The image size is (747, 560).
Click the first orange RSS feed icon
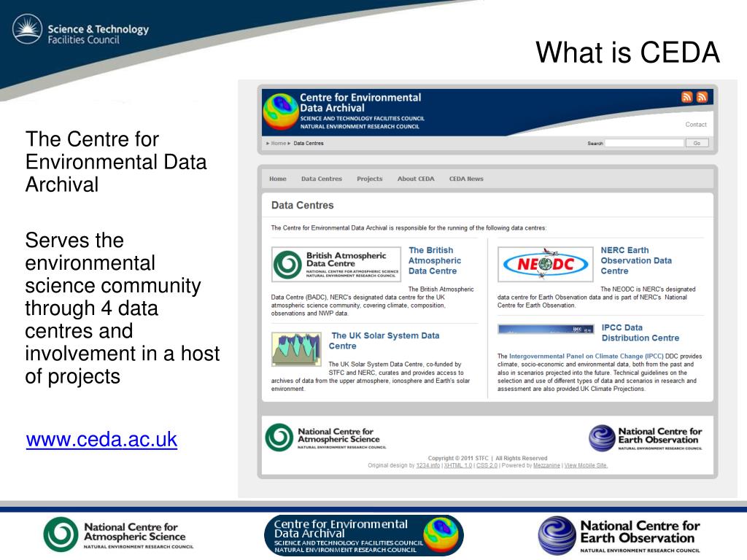coord(686,97)
